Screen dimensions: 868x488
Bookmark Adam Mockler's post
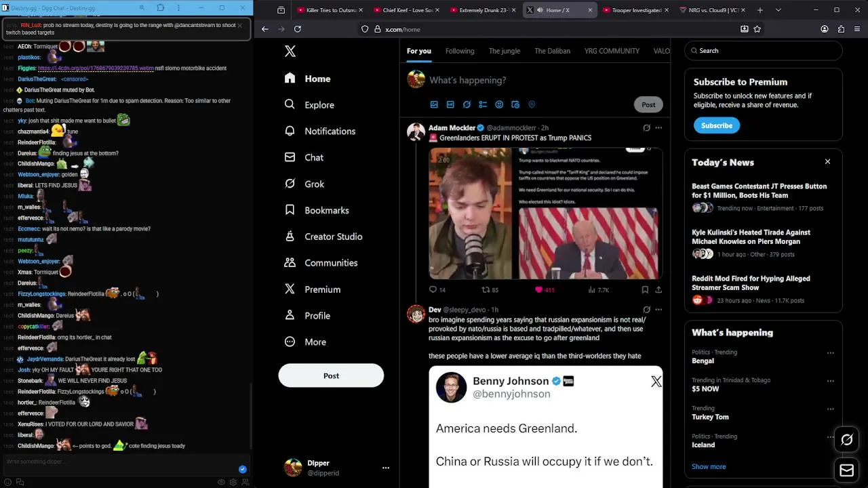(645, 289)
